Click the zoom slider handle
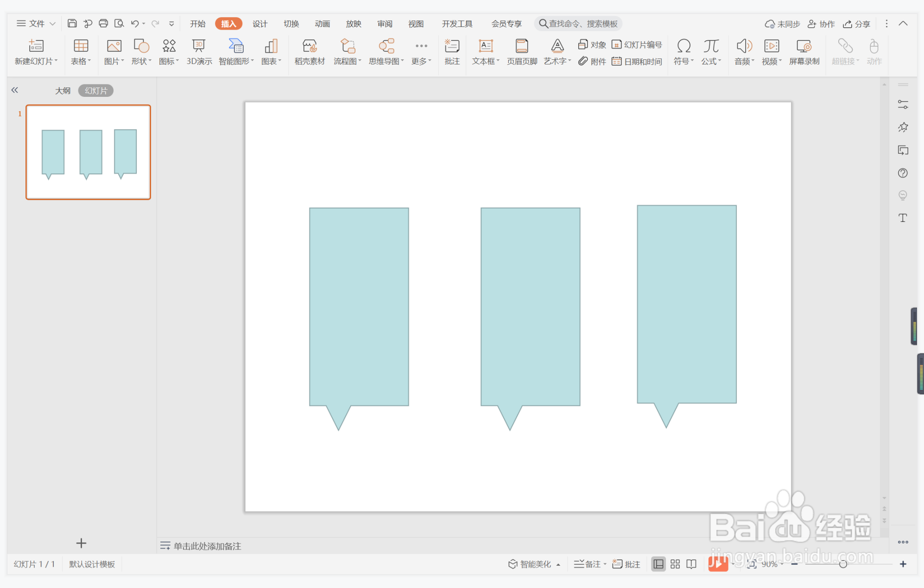 point(843,564)
